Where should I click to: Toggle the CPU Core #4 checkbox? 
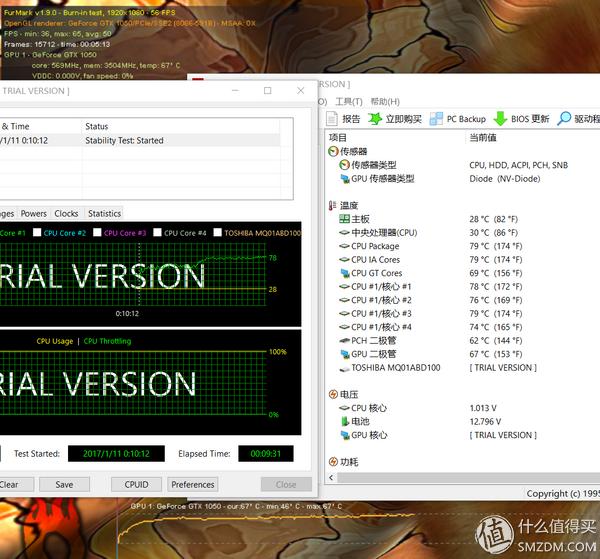click(157, 233)
